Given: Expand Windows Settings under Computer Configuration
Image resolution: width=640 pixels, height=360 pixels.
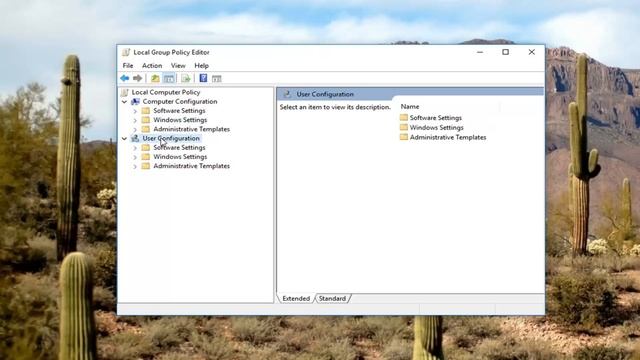Looking at the screenshot, I should pyautogui.click(x=135, y=120).
